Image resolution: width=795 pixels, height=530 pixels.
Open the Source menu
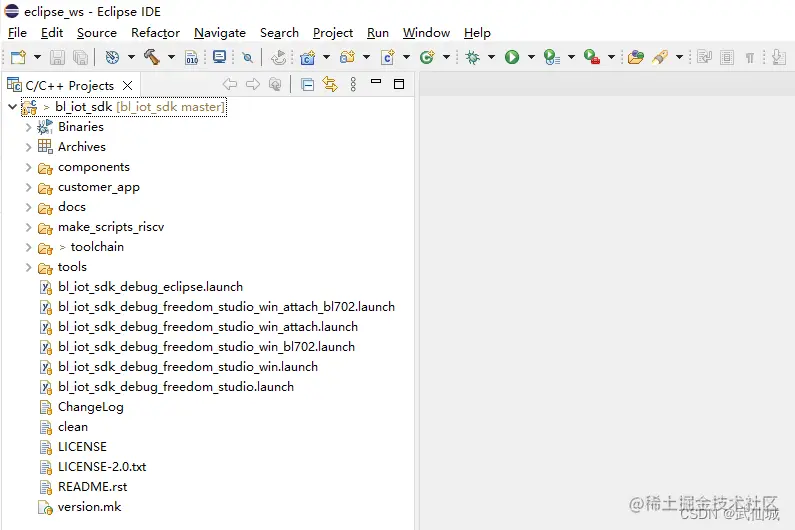click(x=96, y=33)
